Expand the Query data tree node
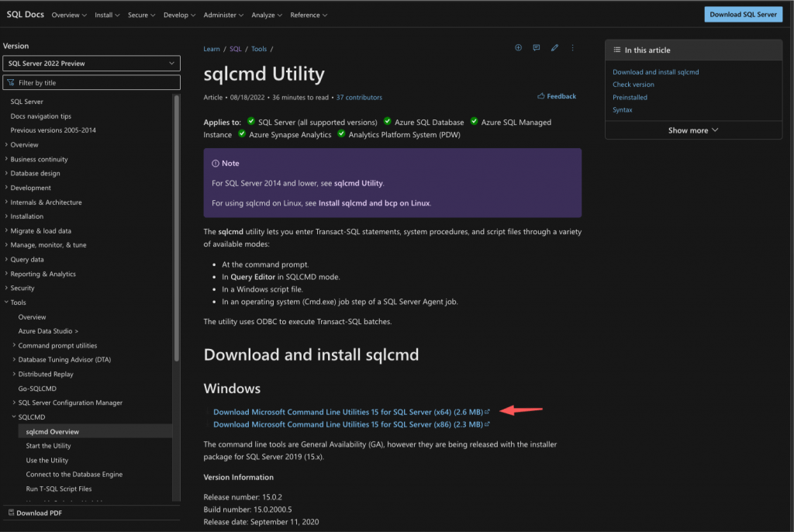Viewport: 794px width, 532px height. click(x=6, y=259)
